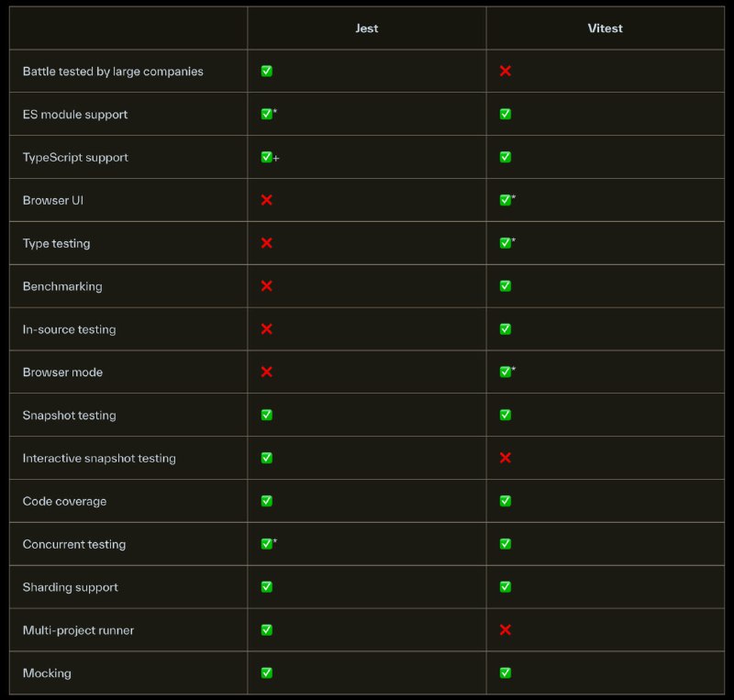Click the TypeScript support row label
This screenshot has height=700, width=734.
75,158
